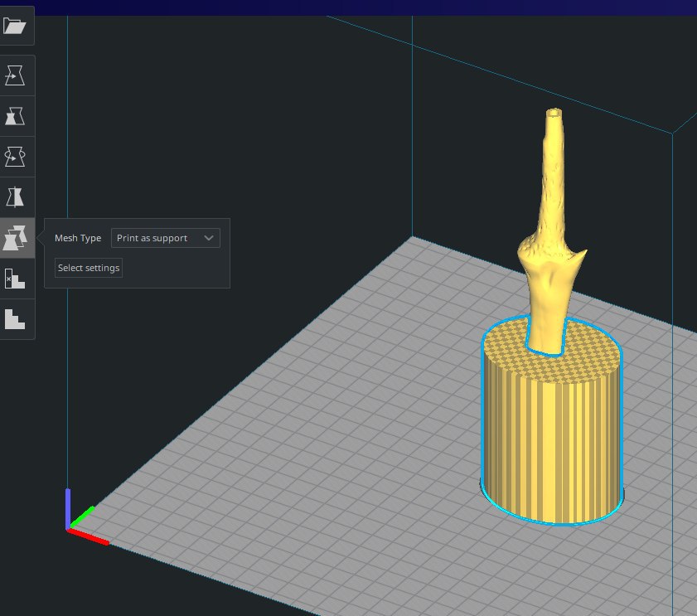Select the Mirror tool

pyautogui.click(x=15, y=197)
